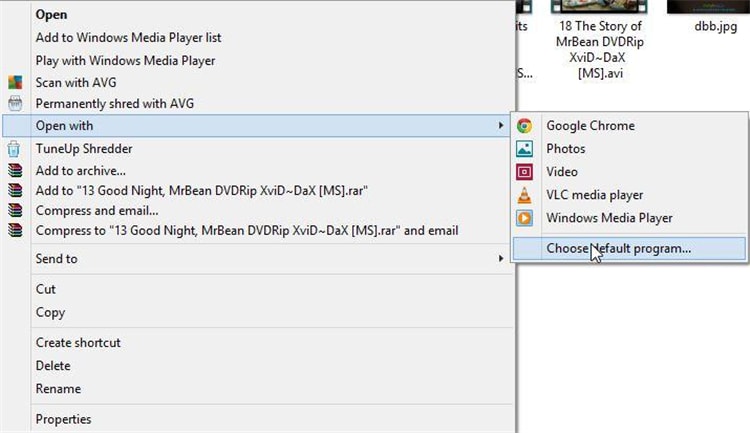Image resolution: width=750 pixels, height=433 pixels.
Task: Click the MrBean video thumbnail
Action: [x=599, y=7]
